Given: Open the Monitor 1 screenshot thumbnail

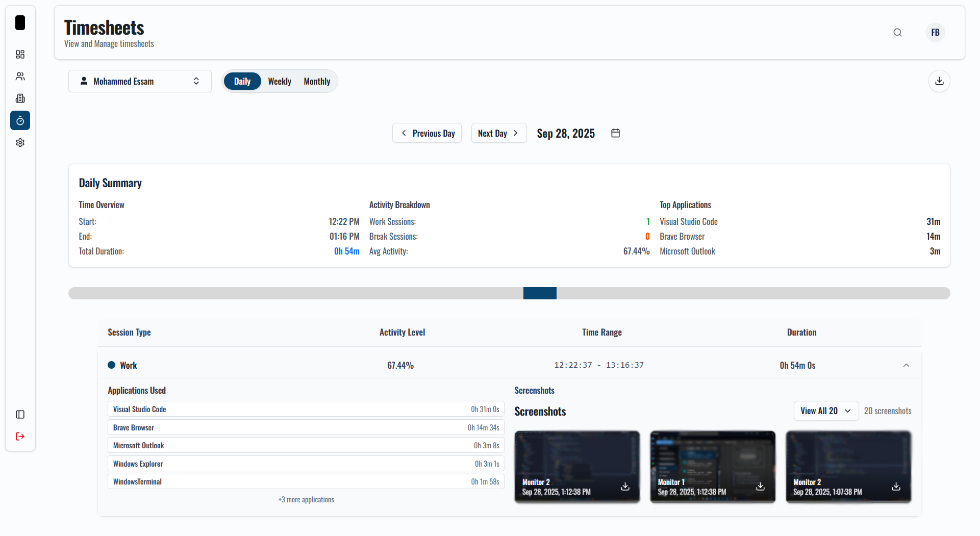Looking at the screenshot, I should coord(712,467).
